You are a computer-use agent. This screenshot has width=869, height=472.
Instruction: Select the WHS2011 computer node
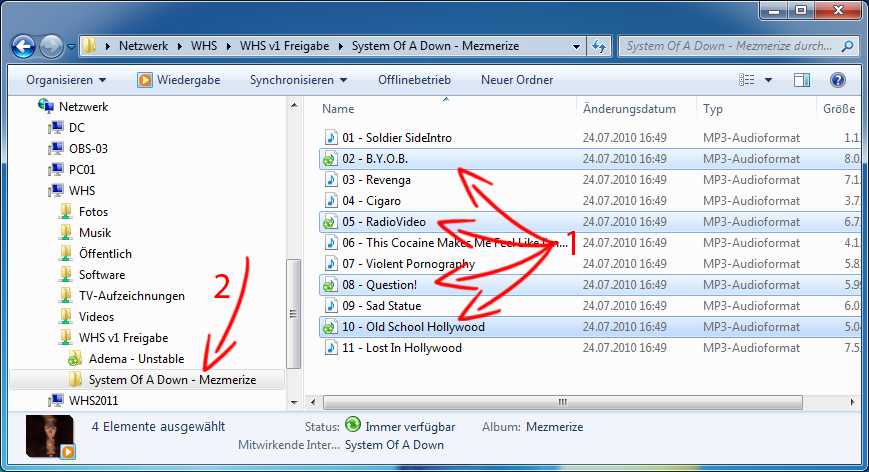pos(93,401)
